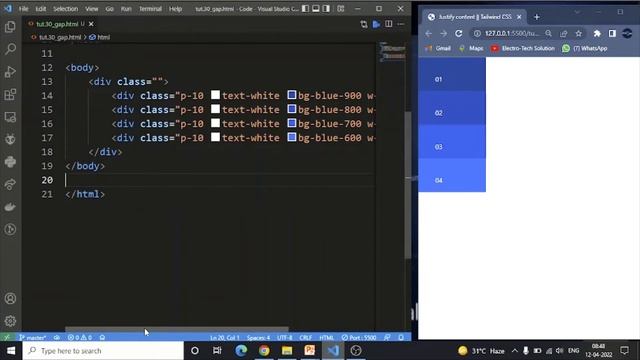Open the Search view in activity bar
640x360 pixels.
(10, 49)
